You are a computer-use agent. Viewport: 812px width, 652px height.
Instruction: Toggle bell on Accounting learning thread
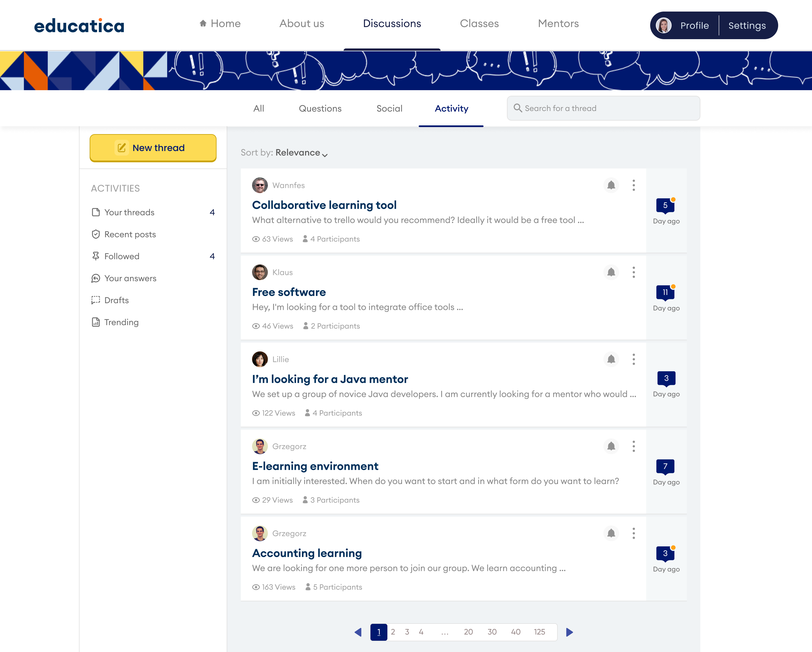611,533
